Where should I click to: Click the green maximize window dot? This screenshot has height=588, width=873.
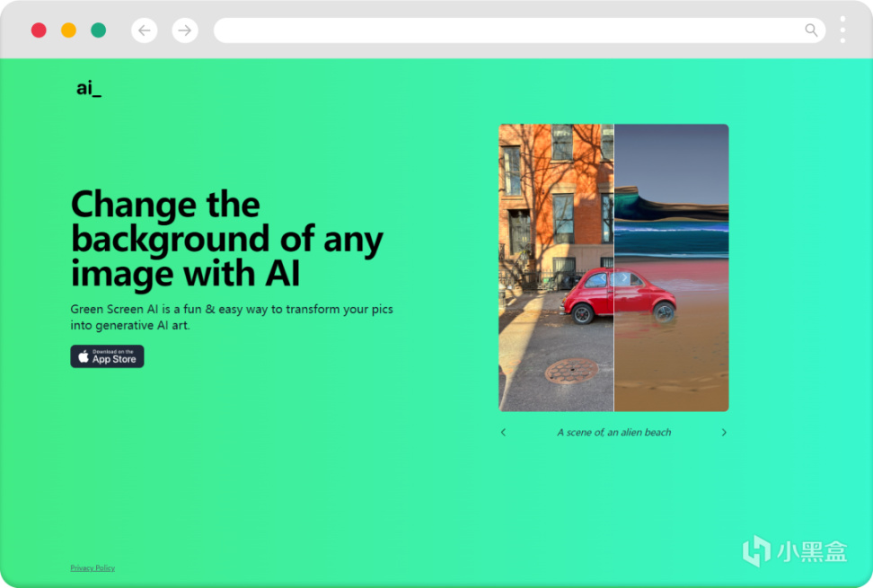99,30
